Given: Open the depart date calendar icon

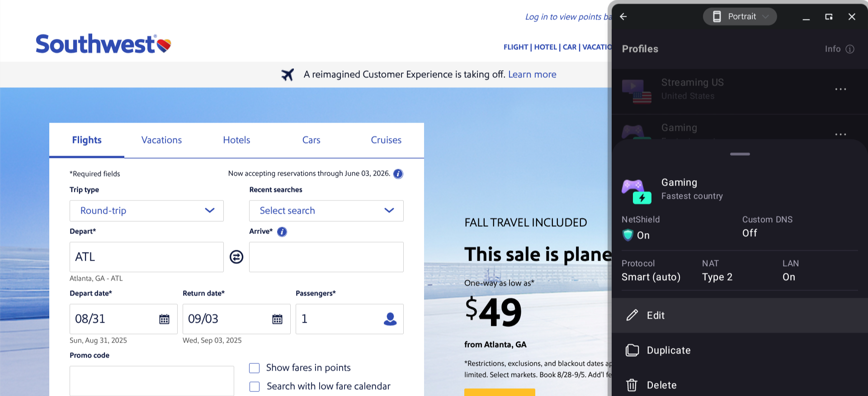Looking at the screenshot, I should point(165,319).
